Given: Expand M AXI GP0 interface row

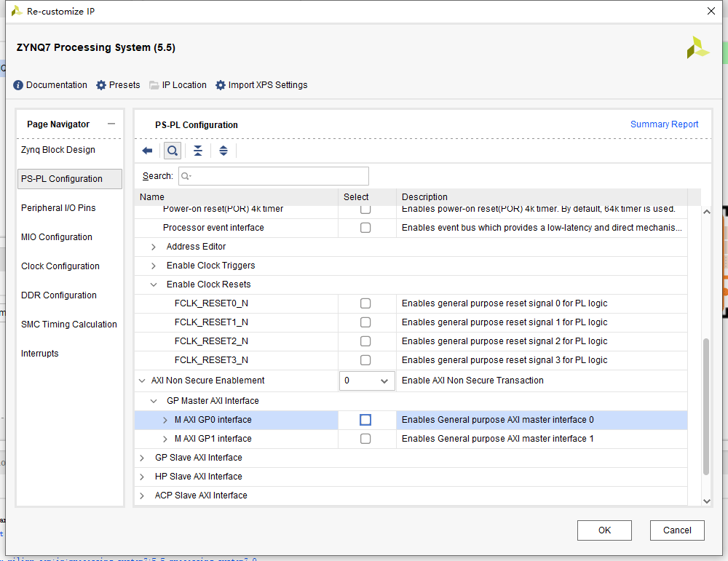Looking at the screenshot, I should [x=165, y=420].
